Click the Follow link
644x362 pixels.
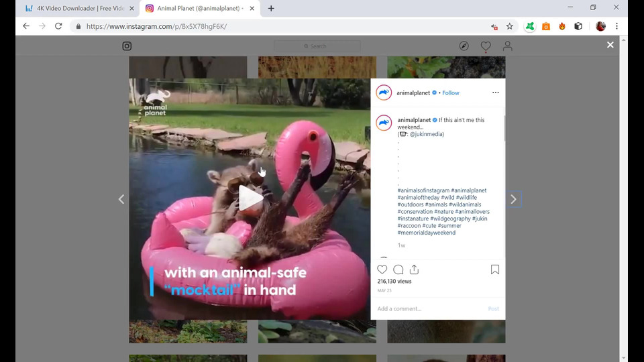pos(451,93)
